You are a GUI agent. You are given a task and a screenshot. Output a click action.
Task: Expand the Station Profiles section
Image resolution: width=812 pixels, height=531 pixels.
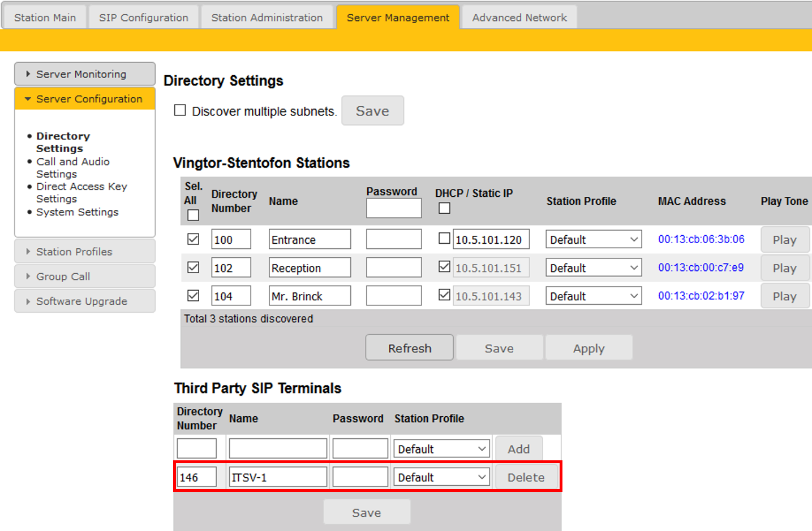(x=74, y=252)
